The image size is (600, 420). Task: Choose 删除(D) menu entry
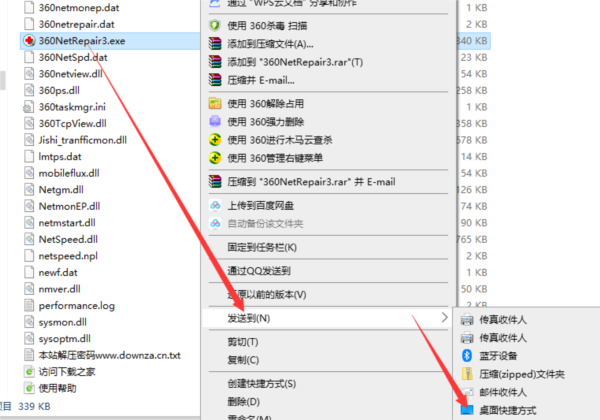328,401
